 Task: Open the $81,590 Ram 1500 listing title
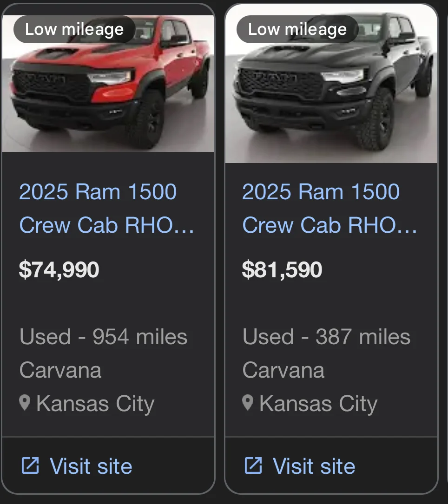point(329,208)
